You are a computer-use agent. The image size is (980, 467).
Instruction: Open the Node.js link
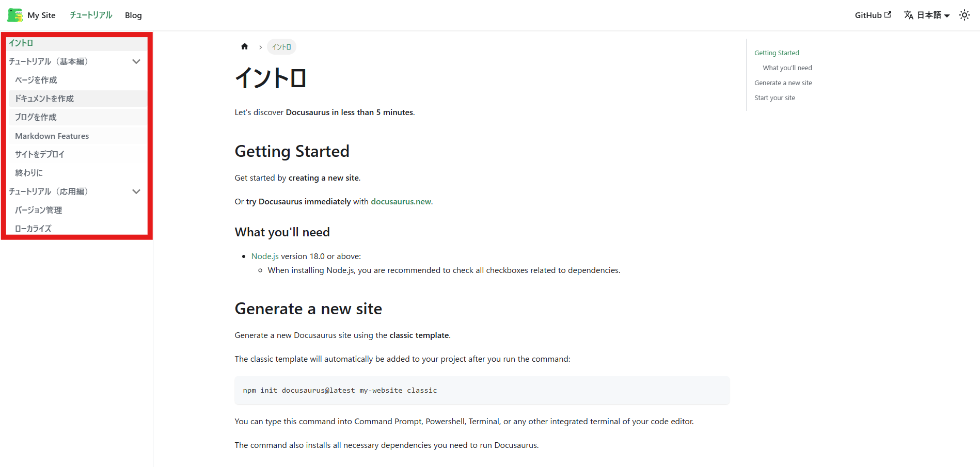[x=265, y=256]
